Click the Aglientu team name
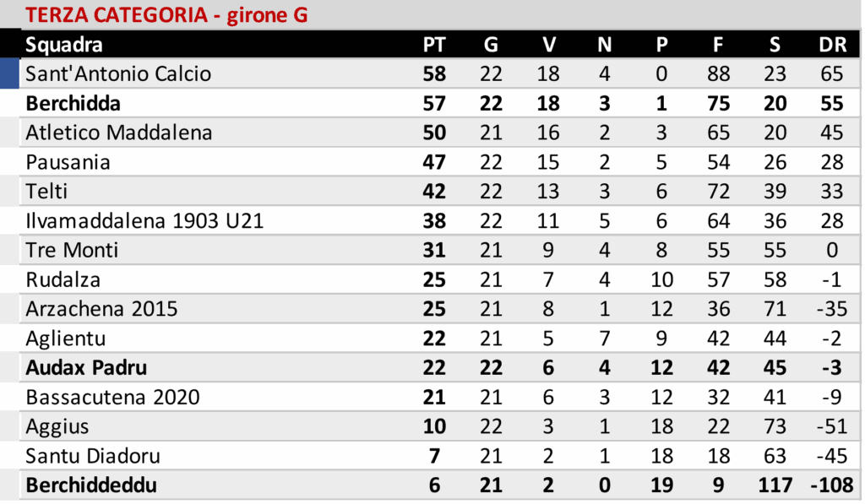This screenshot has width=865, height=504. coord(66,339)
